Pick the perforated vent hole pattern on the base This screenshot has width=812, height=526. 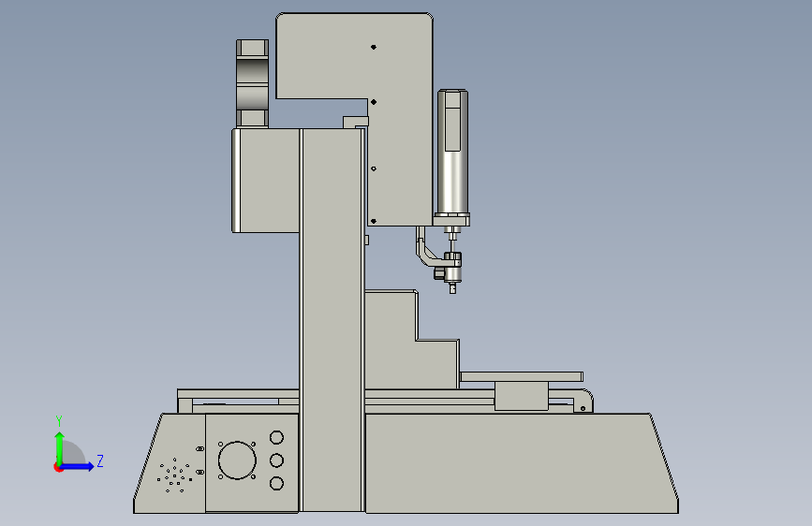(x=175, y=475)
